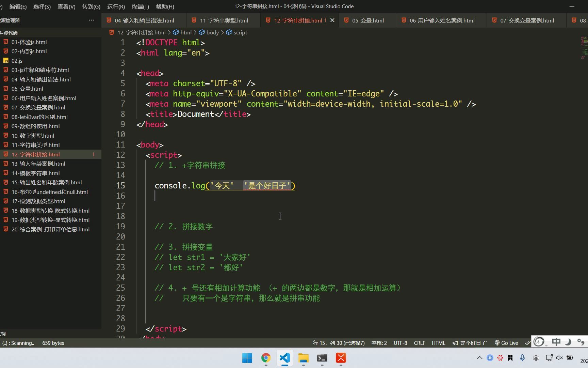Switch to 06-用户输入姓名案例.html tab
The width and height of the screenshot is (588, 368).
click(442, 20)
